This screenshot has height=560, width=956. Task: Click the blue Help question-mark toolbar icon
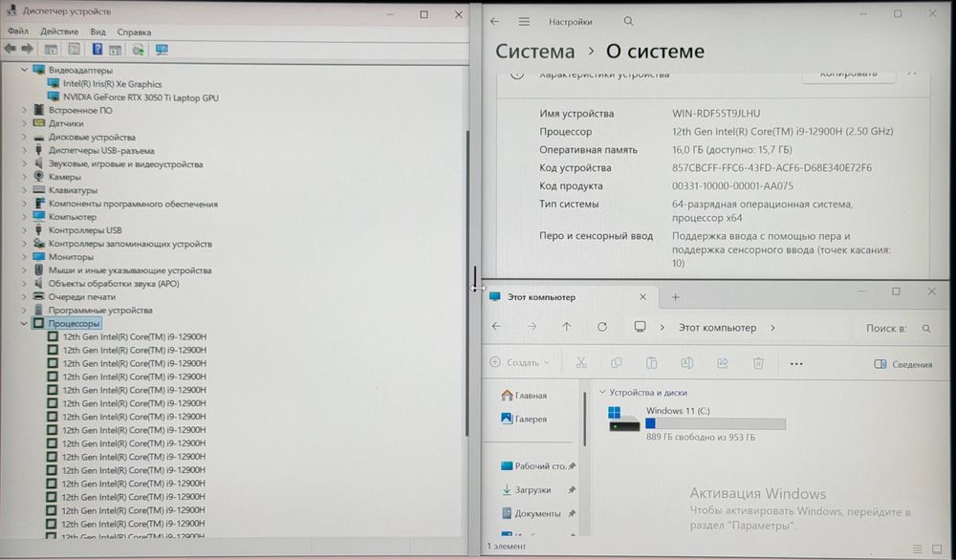coord(97,50)
